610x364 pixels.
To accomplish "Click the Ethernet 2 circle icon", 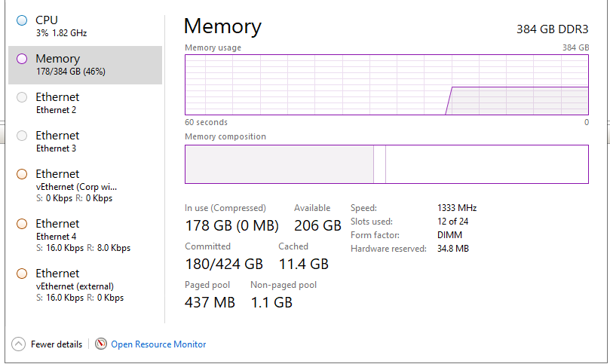I will [21, 97].
